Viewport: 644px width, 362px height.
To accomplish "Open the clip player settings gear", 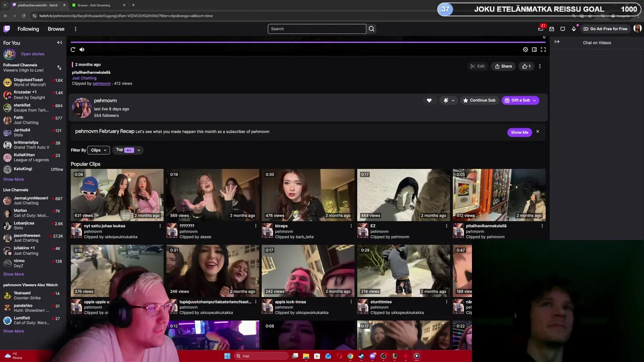I will [x=525, y=49].
